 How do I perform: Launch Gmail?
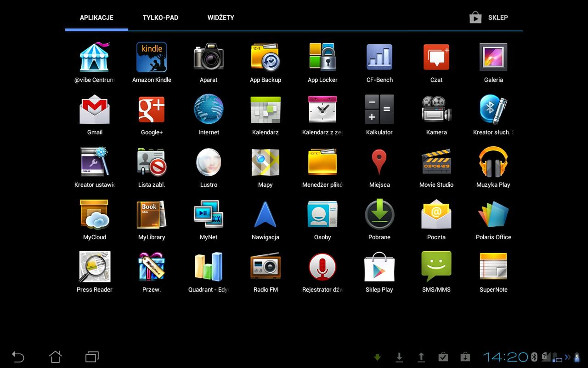coord(95,109)
